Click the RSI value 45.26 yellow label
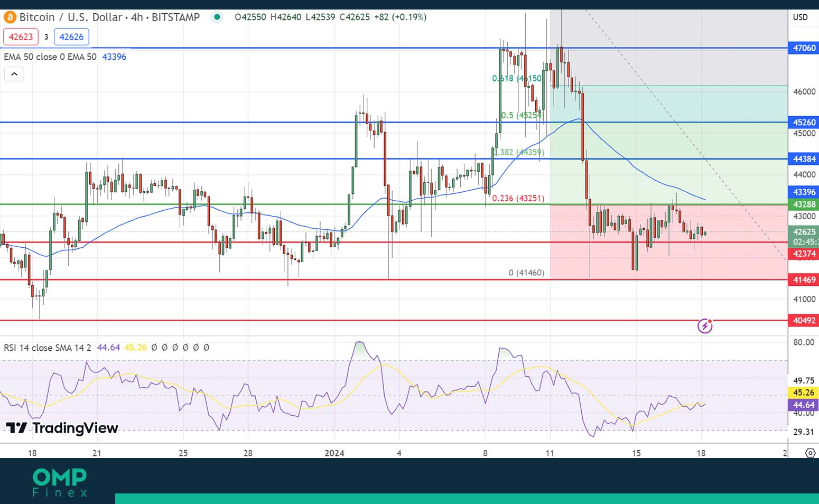The height and width of the screenshot is (504, 819). click(x=803, y=393)
